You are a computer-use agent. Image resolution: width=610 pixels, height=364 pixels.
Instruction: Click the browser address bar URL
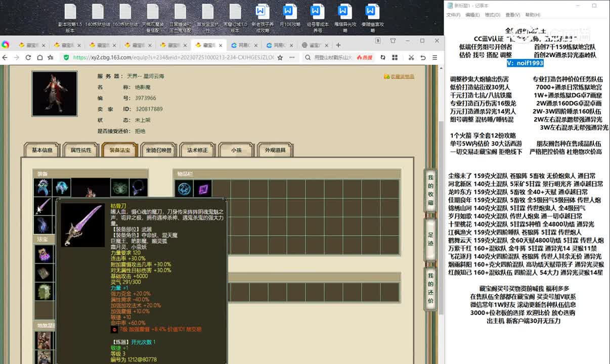(173, 58)
